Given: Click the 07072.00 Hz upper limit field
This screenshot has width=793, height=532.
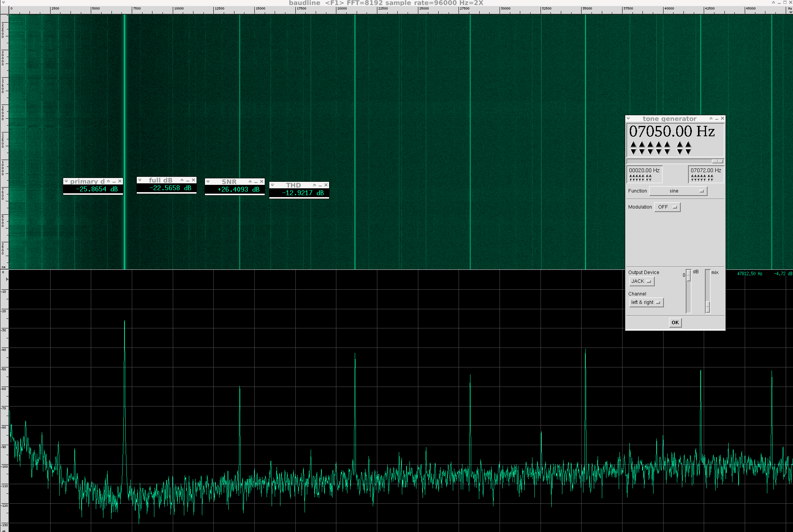Looking at the screenshot, I should 706,170.
